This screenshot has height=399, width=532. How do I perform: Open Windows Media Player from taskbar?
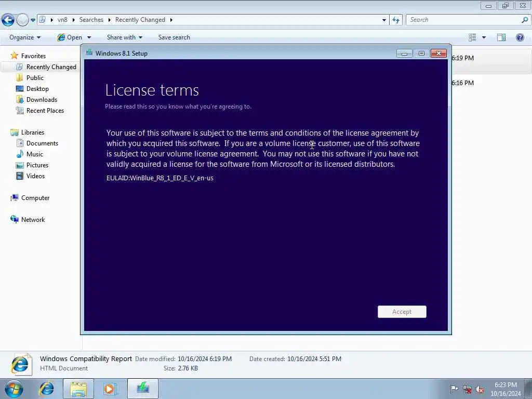pos(110,389)
